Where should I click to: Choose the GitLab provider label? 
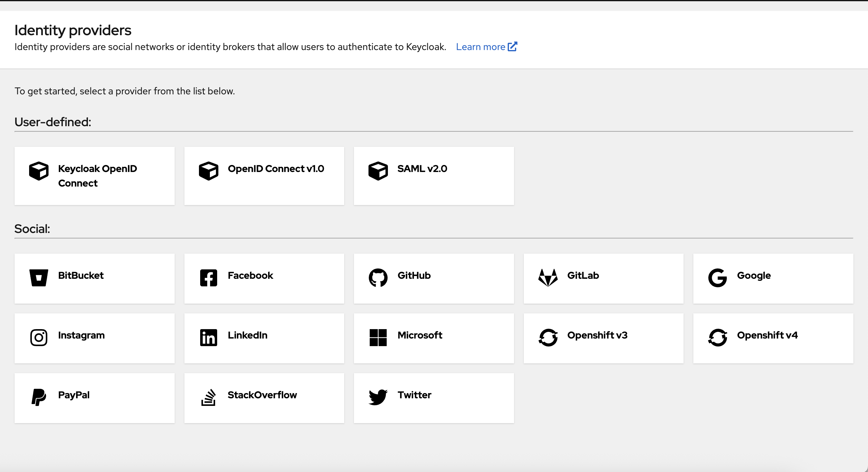tap(583, 275)
